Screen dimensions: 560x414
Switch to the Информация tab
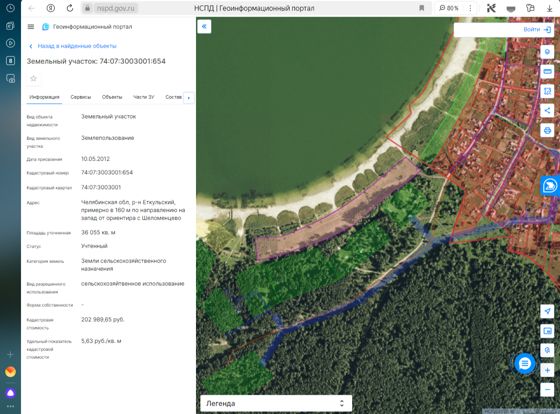(44, 97)
